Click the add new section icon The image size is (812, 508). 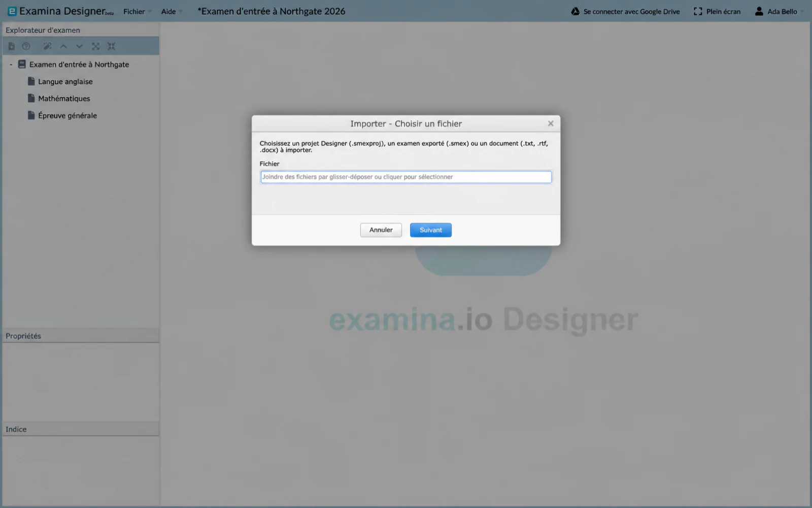pos(11,46)
